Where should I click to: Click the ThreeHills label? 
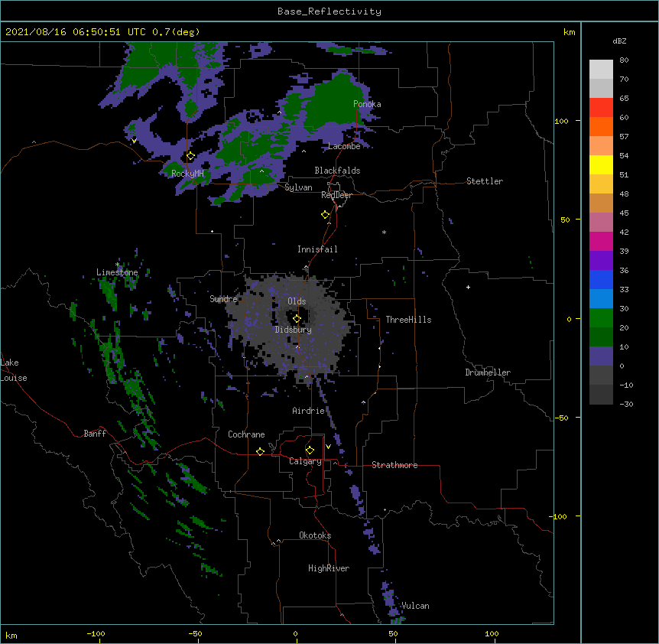pos(408,320)
